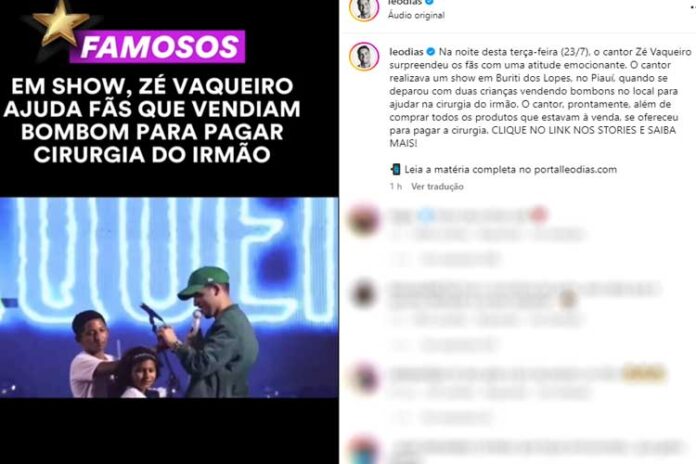Click the 1 h post timestamp
Screen dimensions: 696x464
pyautogui.click(x=396, y=187)
